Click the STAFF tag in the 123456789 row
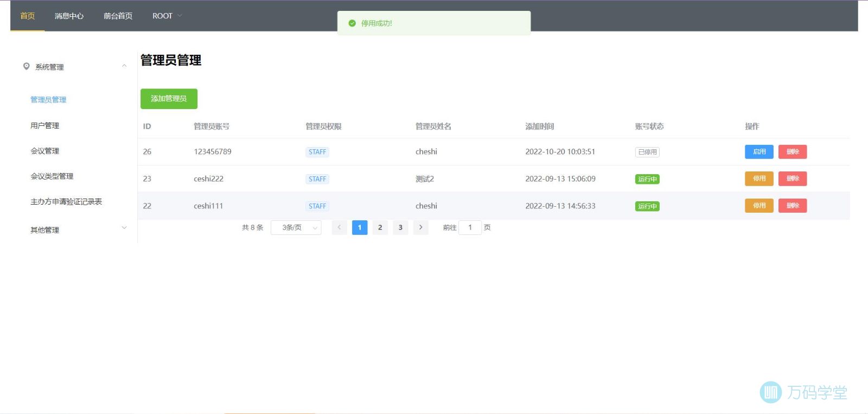Viewport: 868px width, 414px height. pyautogui.click(x=317, y=152)
